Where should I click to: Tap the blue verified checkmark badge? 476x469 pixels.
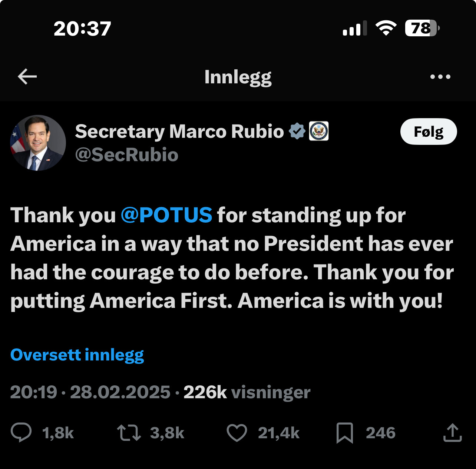297,131
